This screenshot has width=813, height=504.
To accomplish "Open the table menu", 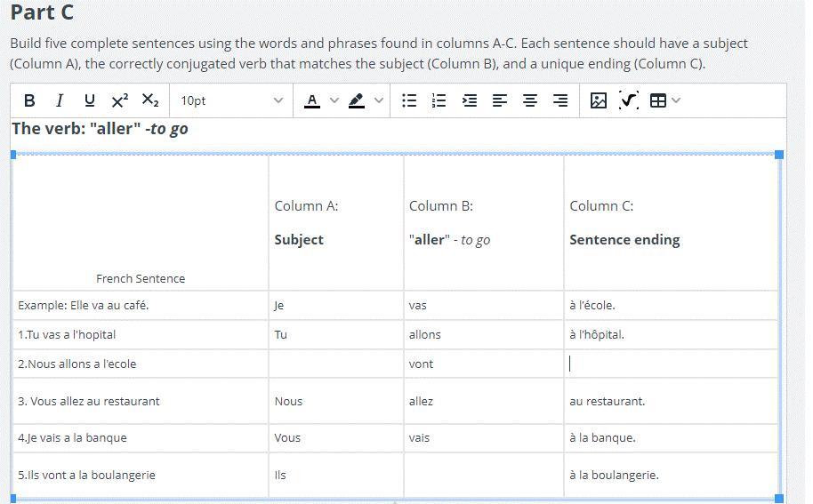I will [664, 100].
